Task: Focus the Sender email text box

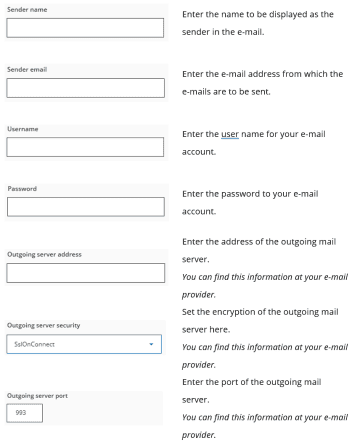Action: pyautogui.click(x=85, y=88)
